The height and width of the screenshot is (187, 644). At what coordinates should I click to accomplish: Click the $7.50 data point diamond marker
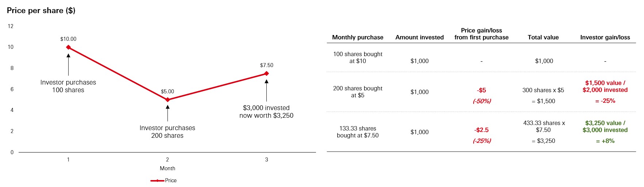267,73
